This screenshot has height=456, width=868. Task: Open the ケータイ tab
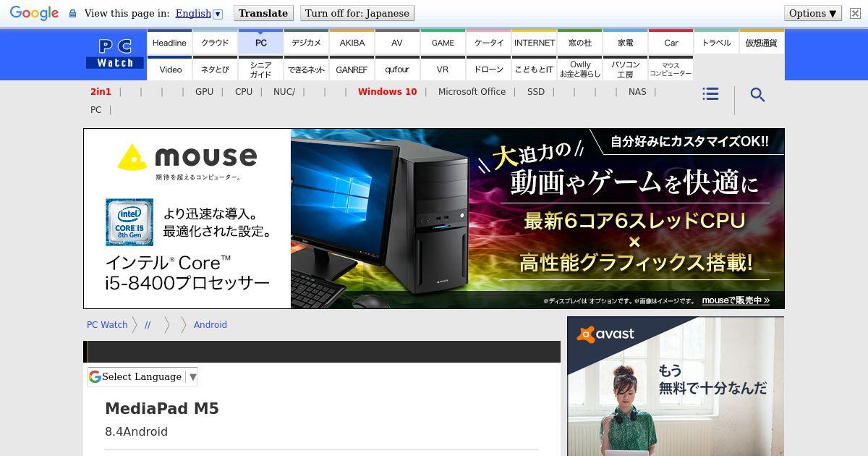pyautogui.click(x=488, y=43)
